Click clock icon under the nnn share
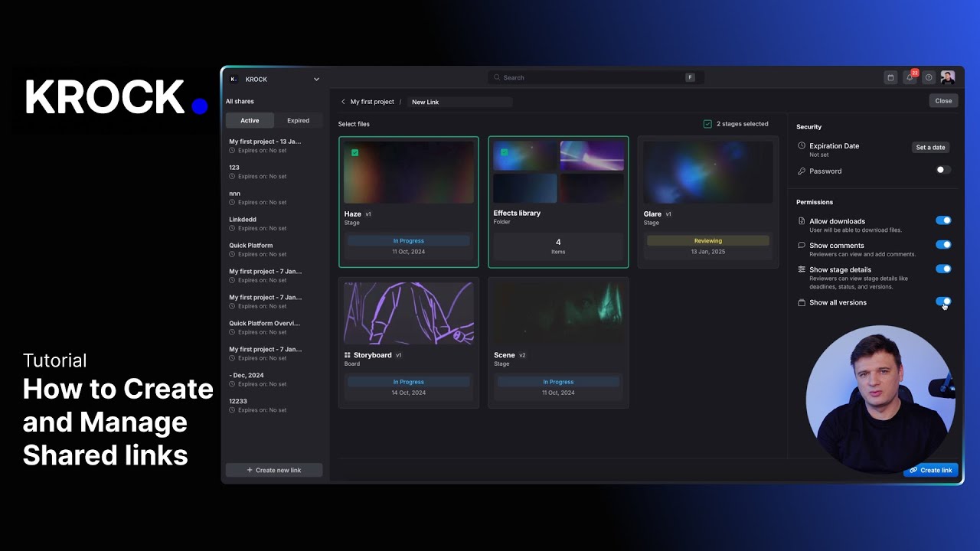Screen dimensions: 980x551 tap(232, 203)
